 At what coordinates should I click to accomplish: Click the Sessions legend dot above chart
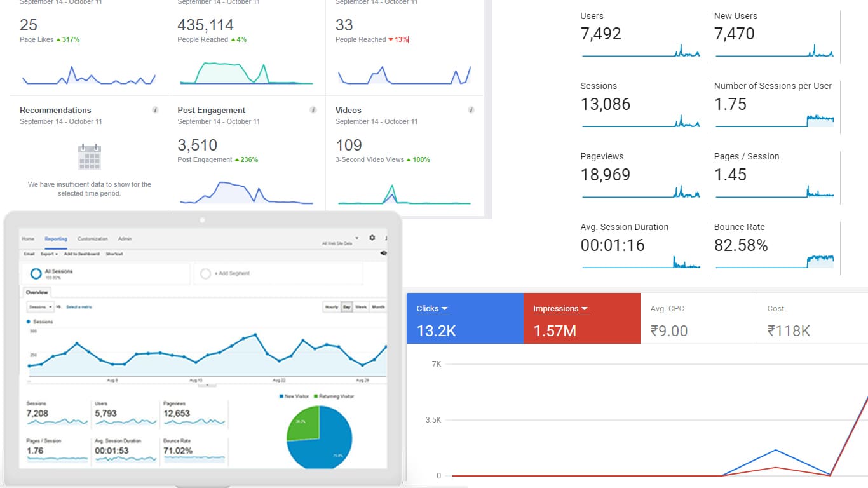(x=29, y=322)
